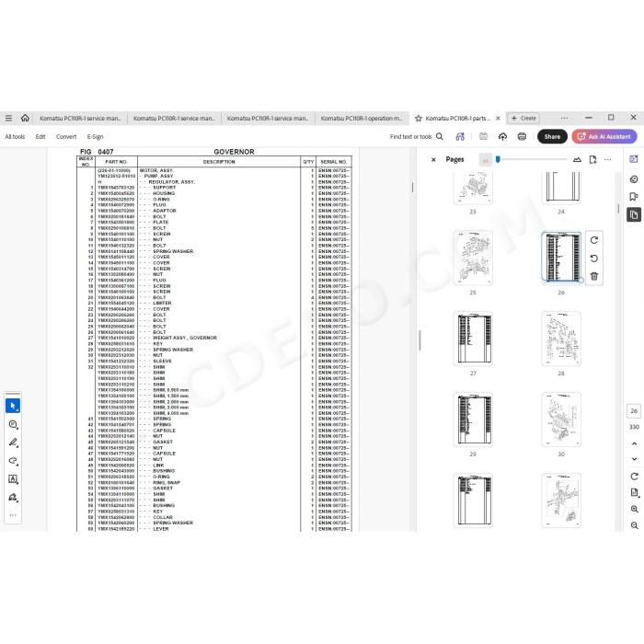The image size is (644, 644).
Task: Open the Bookmarks panel
Action: 634,197
